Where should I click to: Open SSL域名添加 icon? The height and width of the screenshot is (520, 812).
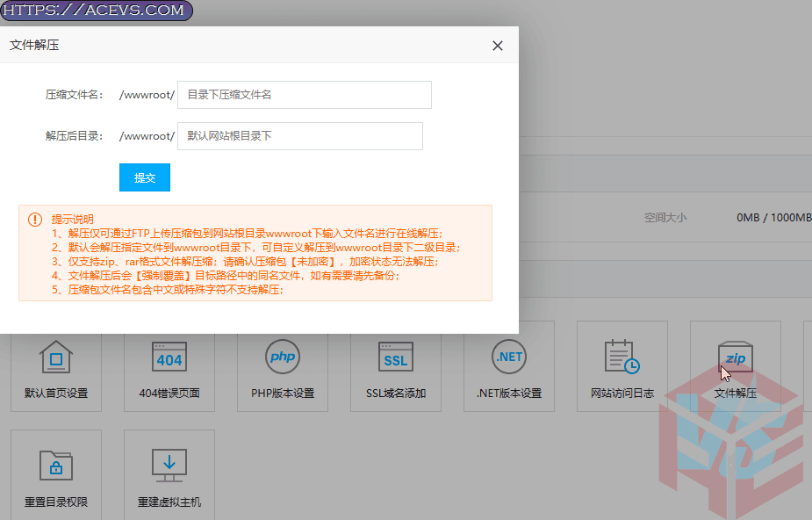click(x=396, y=357)
